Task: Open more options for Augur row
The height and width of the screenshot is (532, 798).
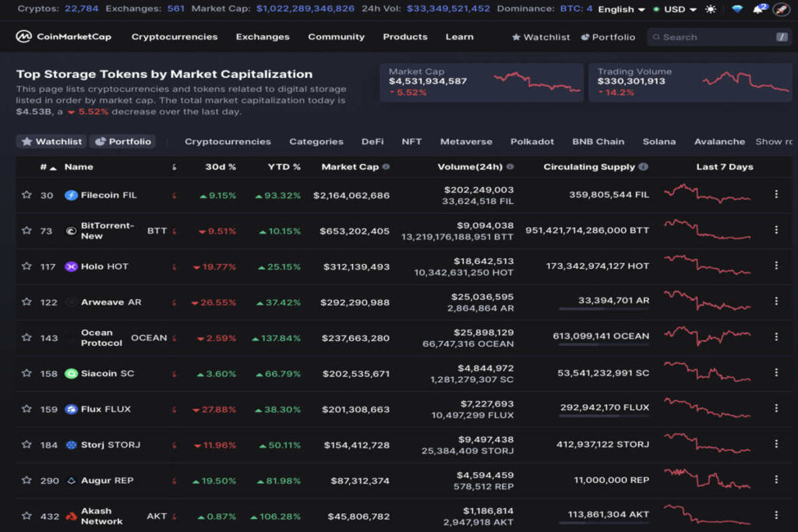Action: pyautogui.click(x=776, y=480)
